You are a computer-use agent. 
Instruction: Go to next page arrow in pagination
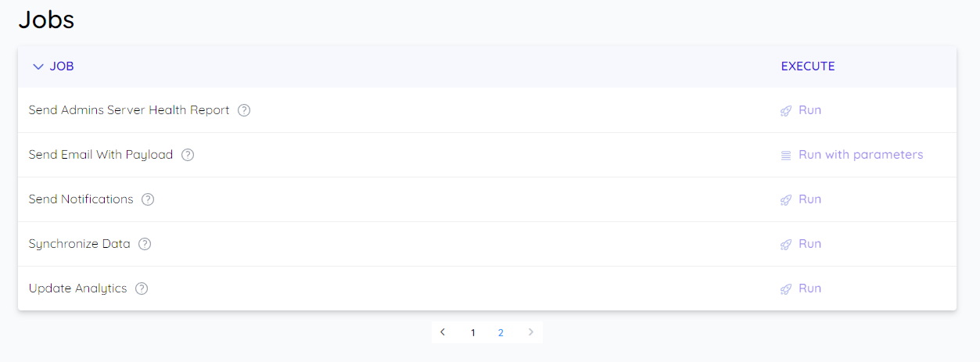click(x=530, y=332)
